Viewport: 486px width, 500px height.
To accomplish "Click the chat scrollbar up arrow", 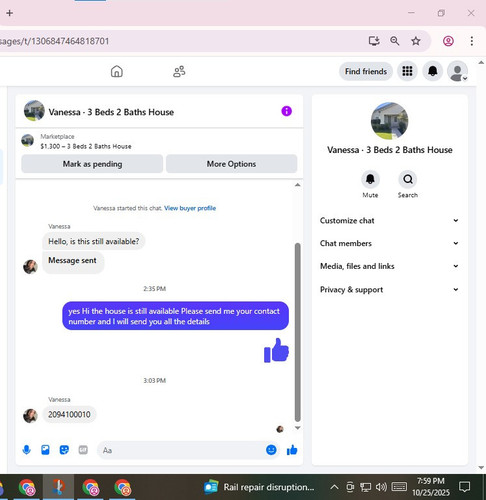I will click(x=298, y=185).
